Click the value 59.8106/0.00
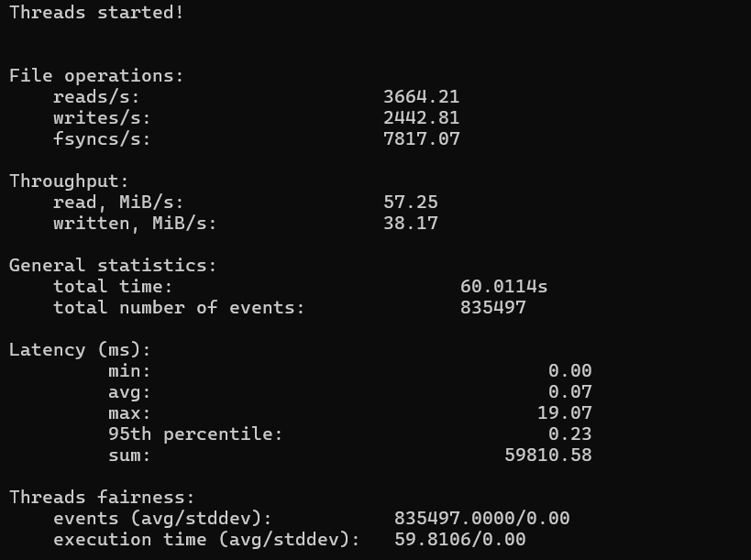Screen dimensions: 751x560 459,539
